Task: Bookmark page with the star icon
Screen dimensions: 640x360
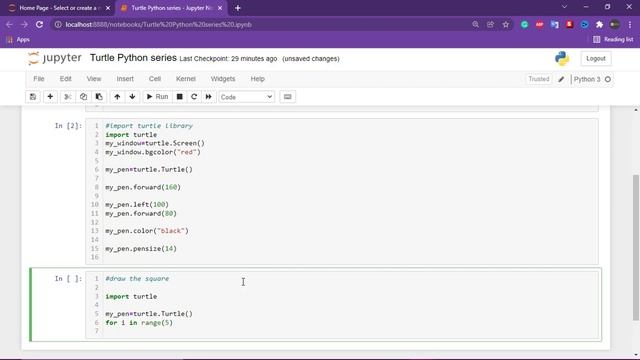Action: pos(506,24)
